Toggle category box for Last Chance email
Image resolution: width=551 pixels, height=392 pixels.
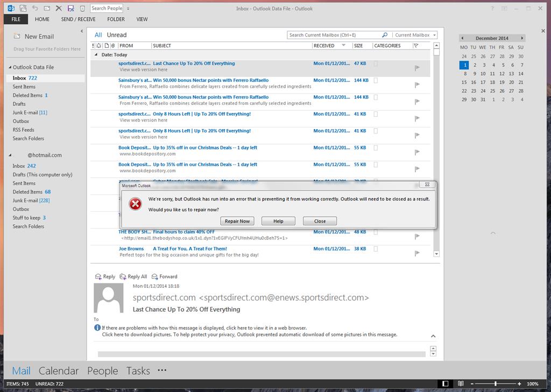(376, 63)
